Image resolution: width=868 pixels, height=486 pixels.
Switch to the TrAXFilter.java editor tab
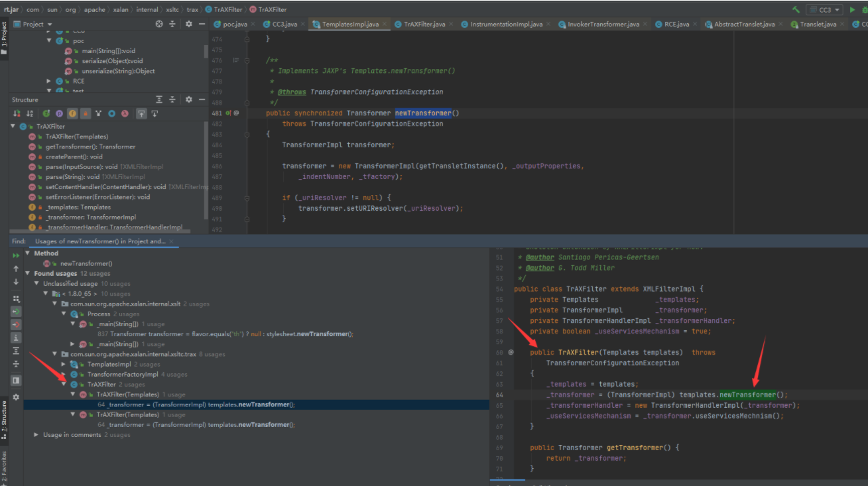[x=424, y=24]
